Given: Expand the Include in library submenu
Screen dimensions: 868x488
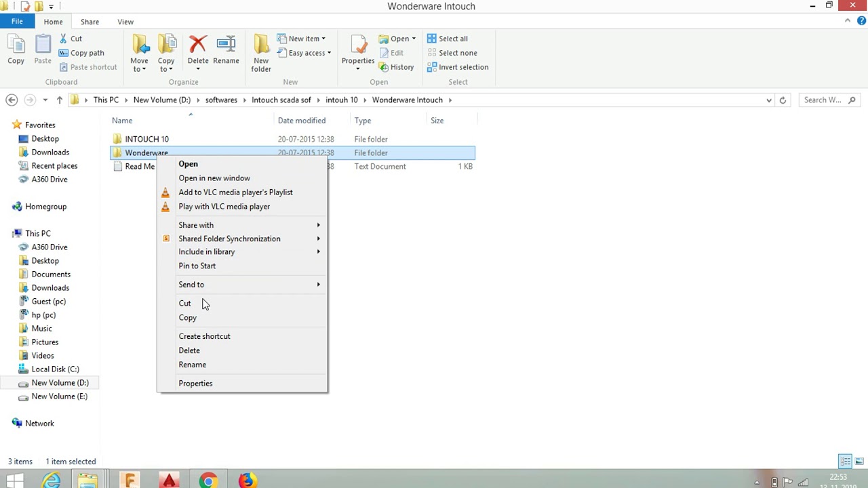Looking at the screenshot, I should click(242, 252).
